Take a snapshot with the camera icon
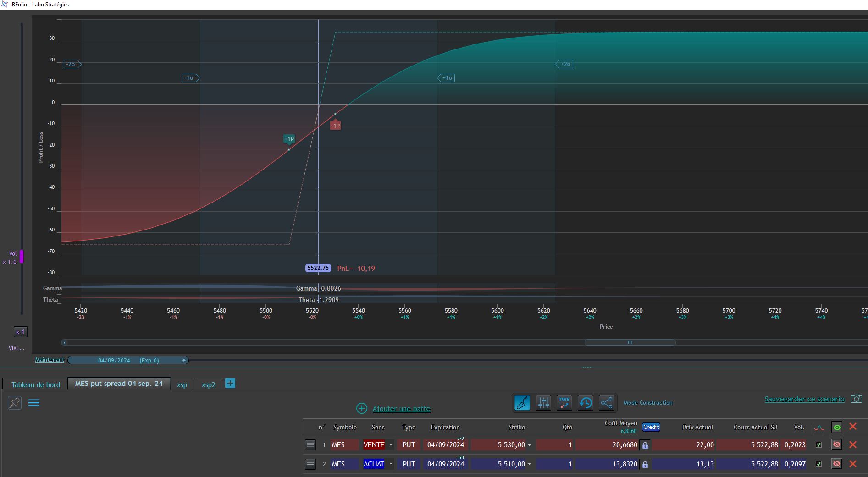The width and height of the screenshot is (868, 477). coord(857,399)
